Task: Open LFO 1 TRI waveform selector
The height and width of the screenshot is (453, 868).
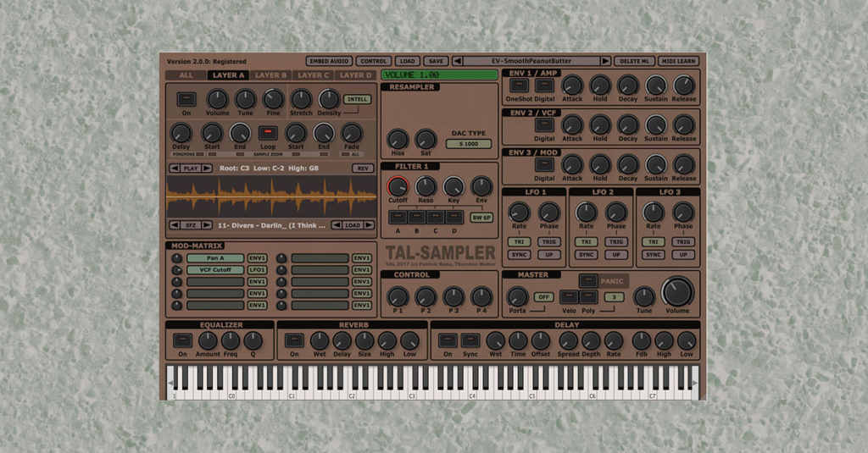Action: tap(520, 241)
